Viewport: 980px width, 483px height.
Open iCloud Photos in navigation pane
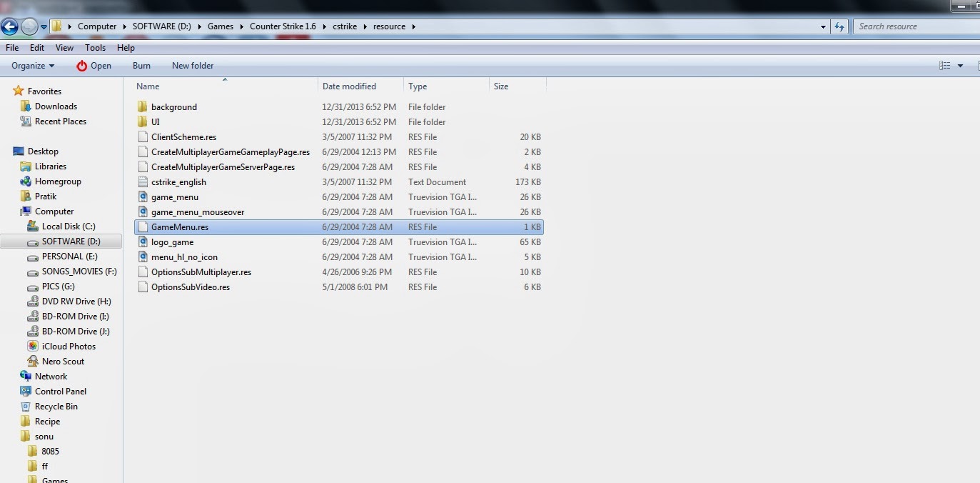pos(69,347)
